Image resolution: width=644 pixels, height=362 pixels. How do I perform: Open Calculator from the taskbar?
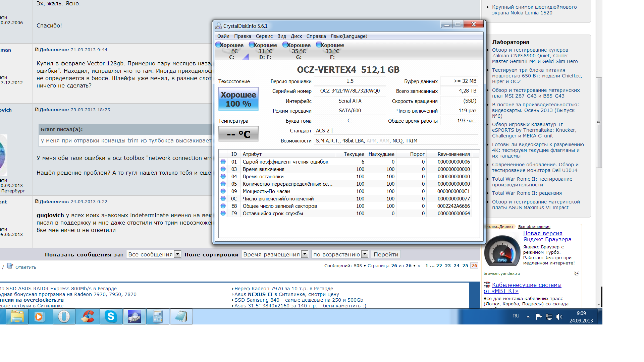tap(158, 316)
